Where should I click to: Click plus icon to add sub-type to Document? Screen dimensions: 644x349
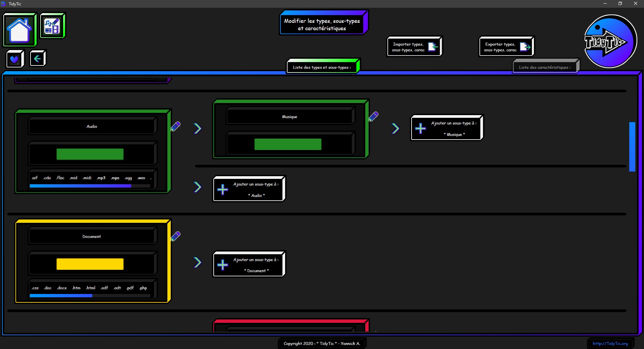222,265
